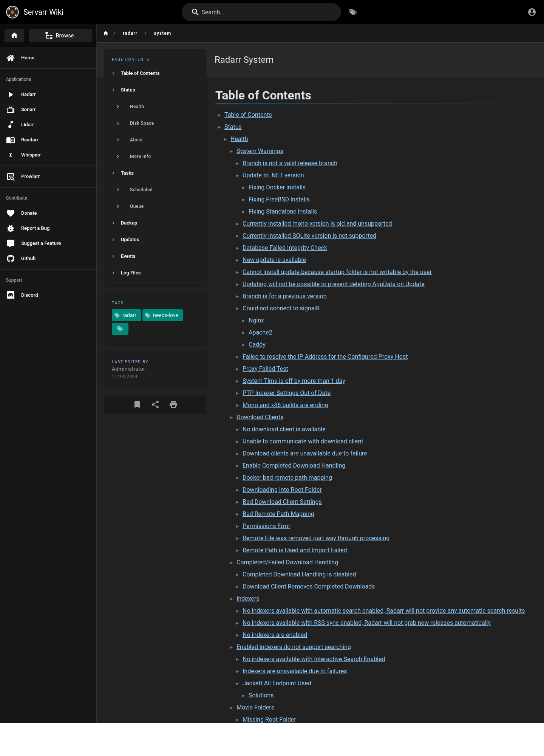Open the user account icon
This screenshot has width=544, height=756.
point(532,12)
